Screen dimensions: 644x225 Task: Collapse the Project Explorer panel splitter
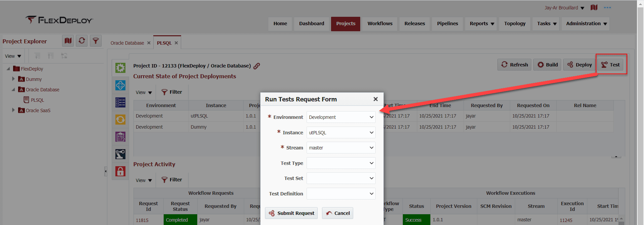(106, 171)
